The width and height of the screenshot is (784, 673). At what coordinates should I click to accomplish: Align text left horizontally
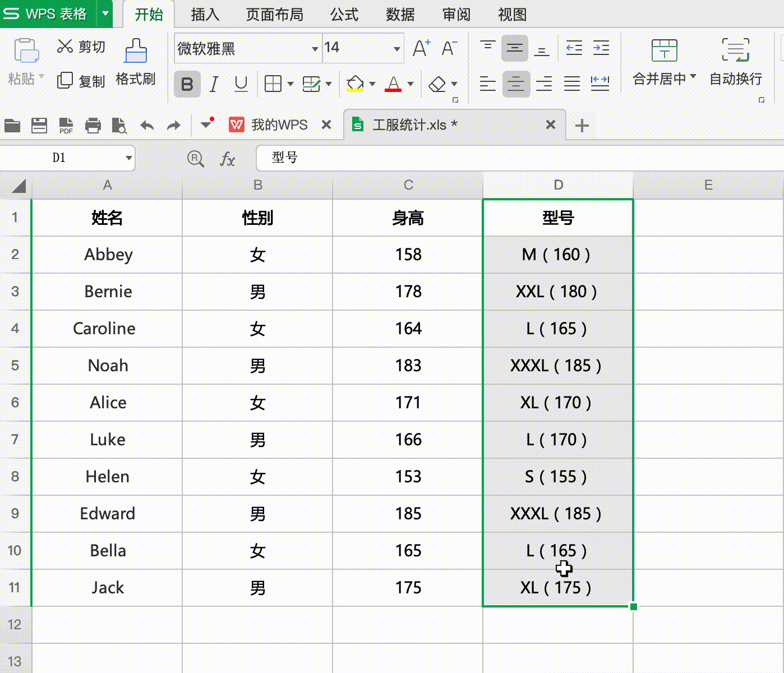pos(488,84)
